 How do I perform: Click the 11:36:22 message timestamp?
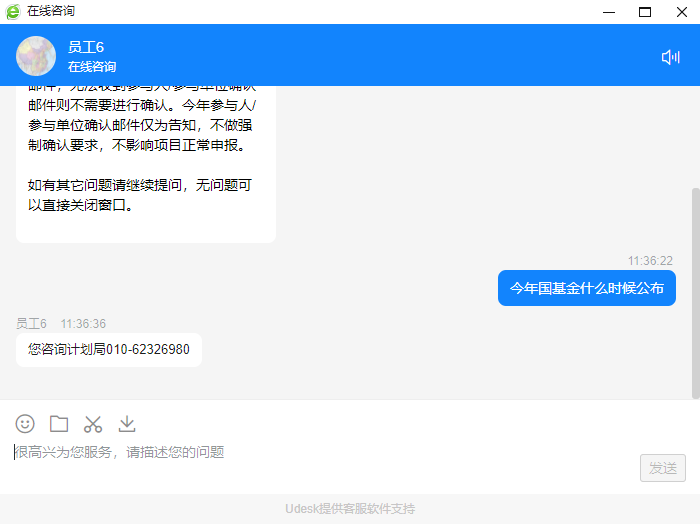pyautogui.click(x=650, y=260)
